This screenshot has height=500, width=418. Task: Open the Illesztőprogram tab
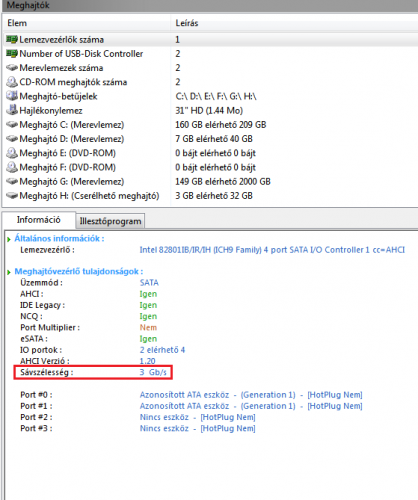tap(110, 221)
